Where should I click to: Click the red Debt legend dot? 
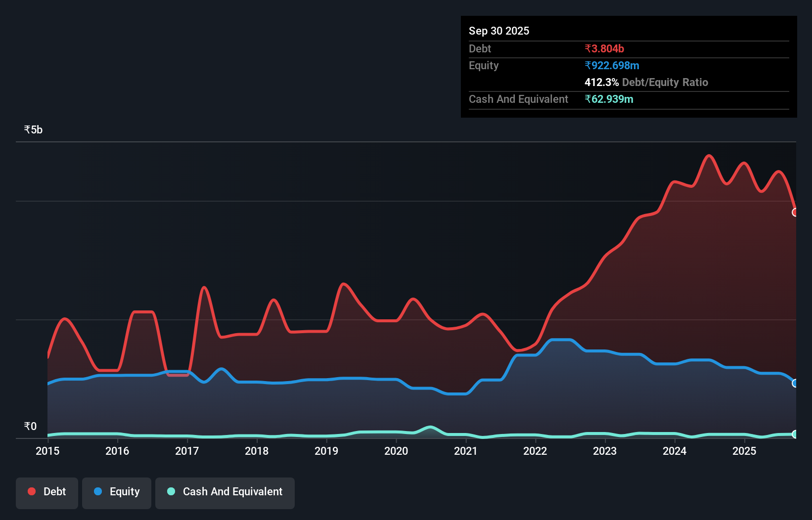(x=31, y=491)
